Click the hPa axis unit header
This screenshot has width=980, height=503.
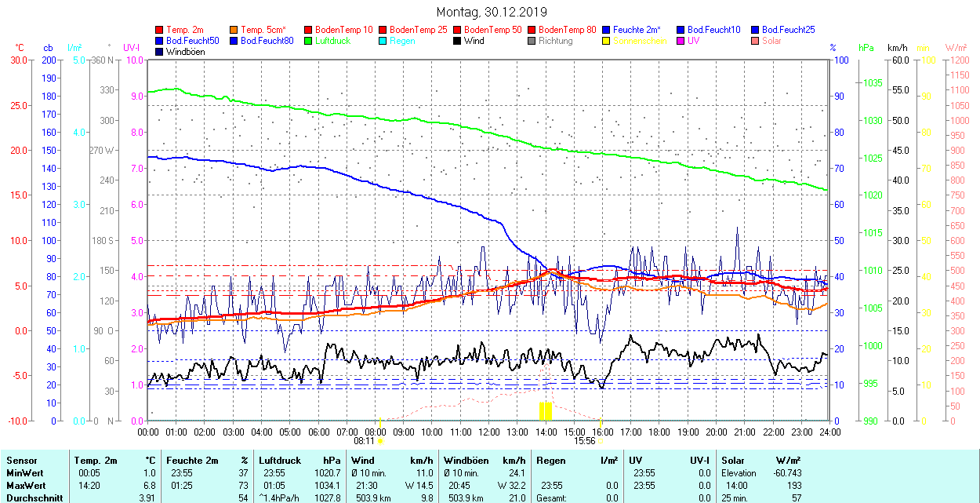point(866,48)
